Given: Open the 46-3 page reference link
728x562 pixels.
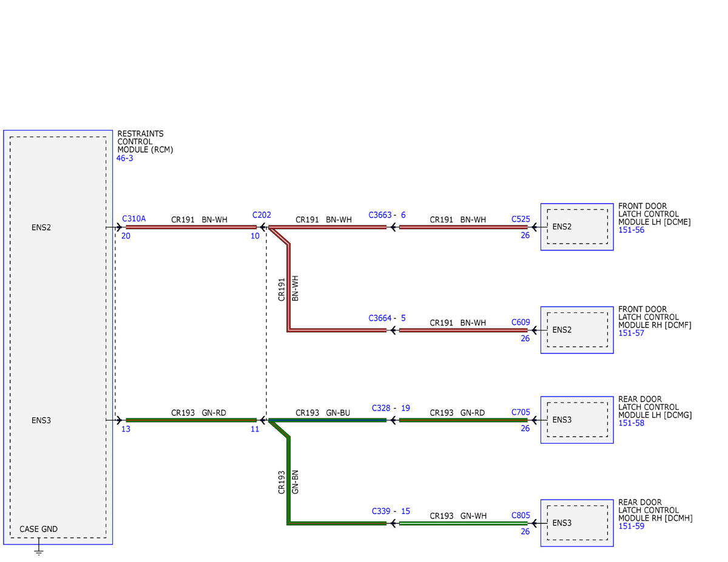Looking at the screenshot, I should (x=124, y=158).
